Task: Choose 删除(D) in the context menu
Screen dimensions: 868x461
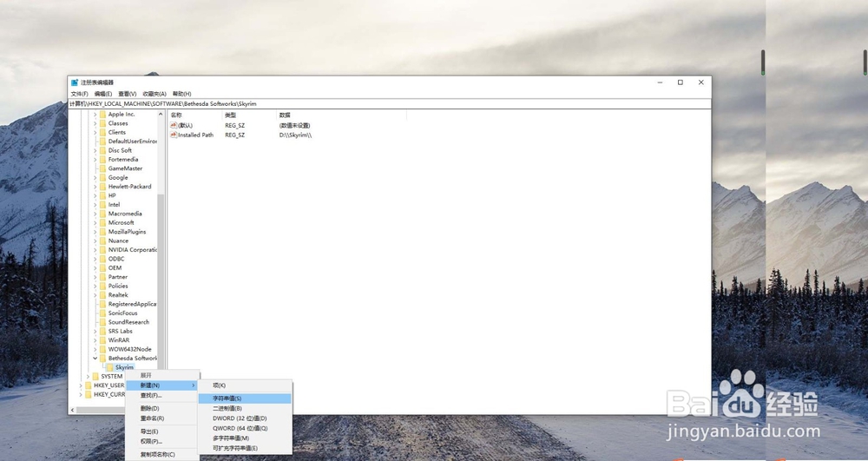Action: click(162, 408)
